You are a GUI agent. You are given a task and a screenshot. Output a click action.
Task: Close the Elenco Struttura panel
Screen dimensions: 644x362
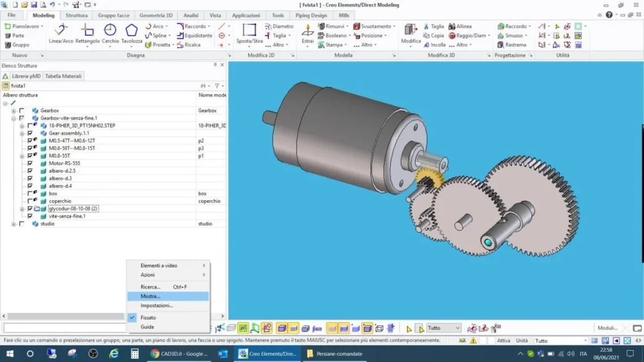pos(222,65)
